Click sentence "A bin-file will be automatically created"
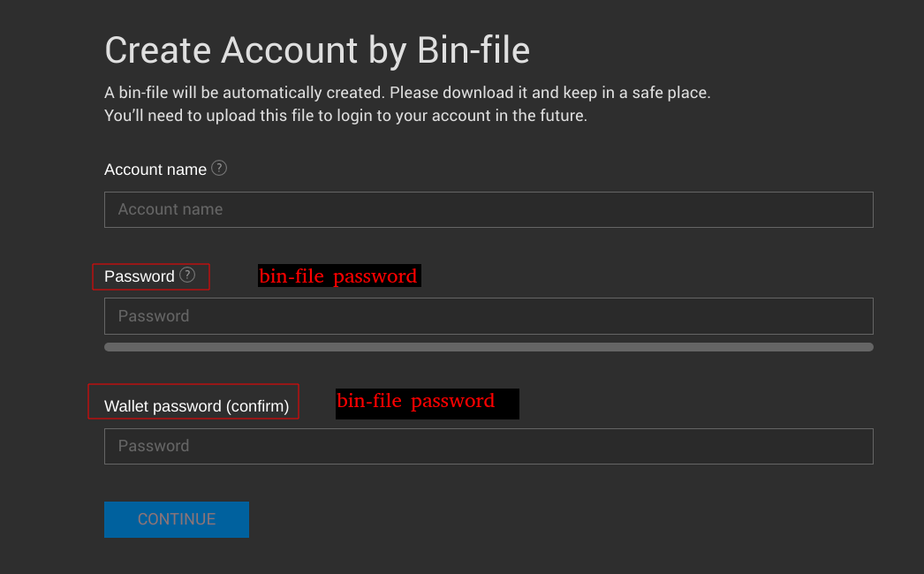Screen dimensions: 924x574 click(244, 93)
